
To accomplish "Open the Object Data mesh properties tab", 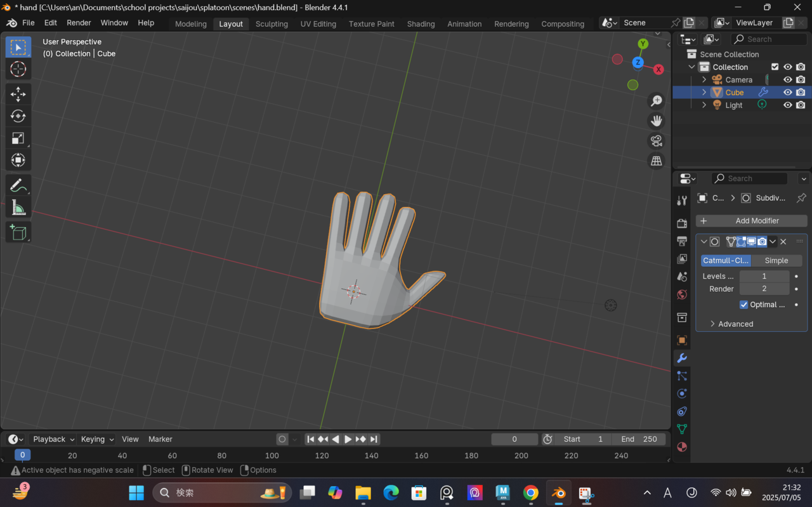I will 682,429.
